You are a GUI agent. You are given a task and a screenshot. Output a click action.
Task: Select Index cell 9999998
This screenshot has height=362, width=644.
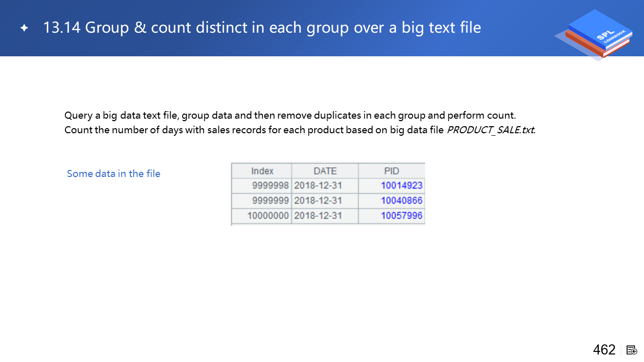pyautogui.click(x=270, y=186)
